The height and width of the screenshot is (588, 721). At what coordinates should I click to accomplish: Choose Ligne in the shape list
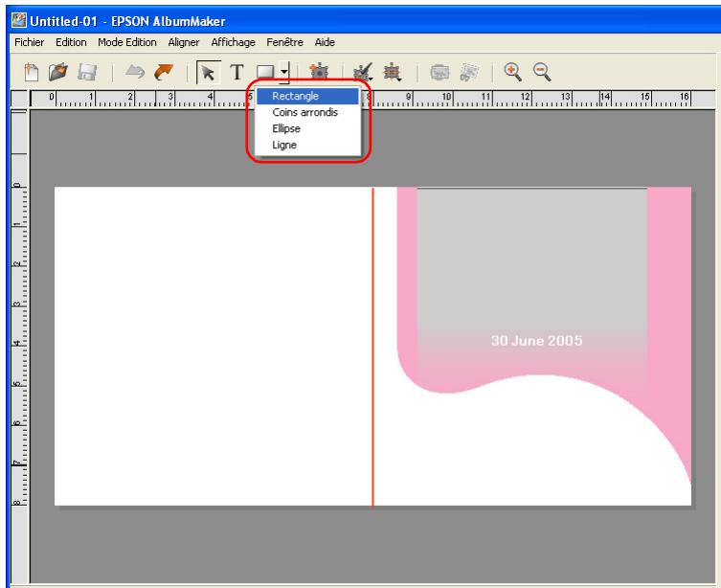coord(307,145)
